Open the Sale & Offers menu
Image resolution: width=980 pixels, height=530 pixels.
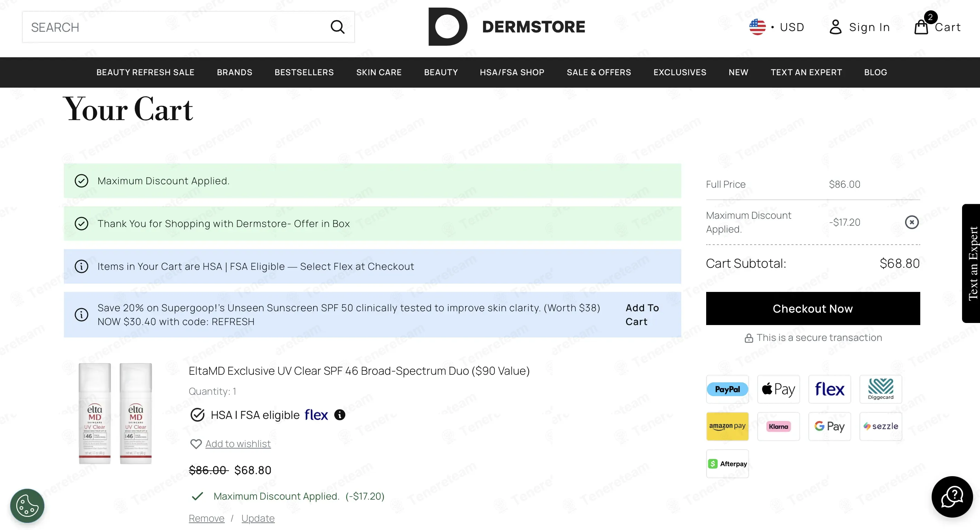598,72
